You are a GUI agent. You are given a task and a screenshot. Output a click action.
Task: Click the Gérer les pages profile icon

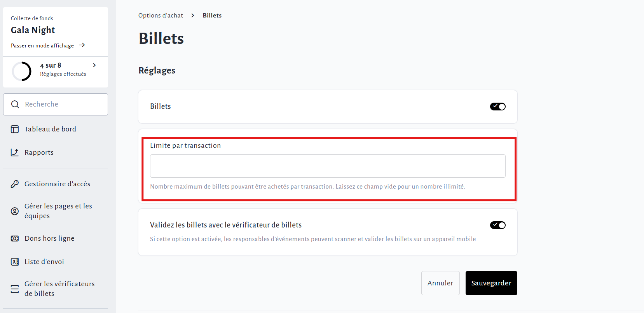pos(15,211)
